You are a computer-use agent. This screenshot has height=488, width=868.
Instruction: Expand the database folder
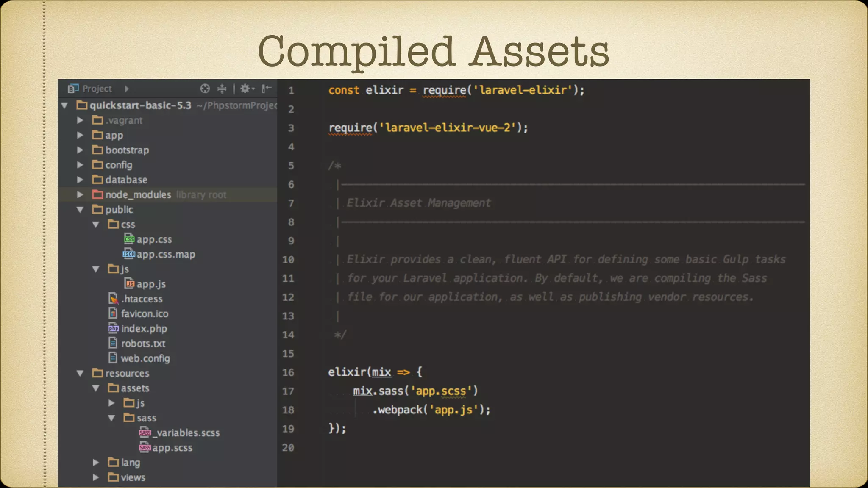click(x=80, y=180)
